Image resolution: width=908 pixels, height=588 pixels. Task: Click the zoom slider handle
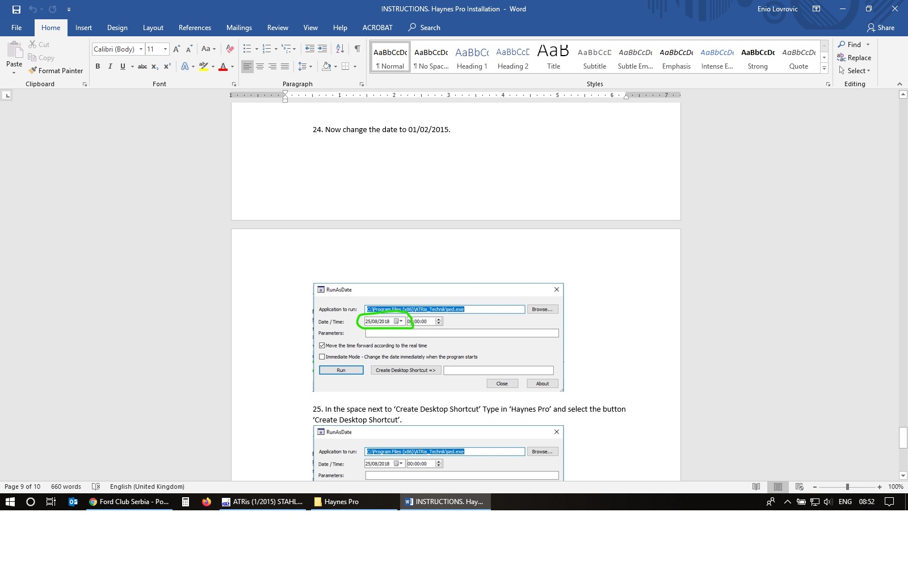[x=847, y=487]
